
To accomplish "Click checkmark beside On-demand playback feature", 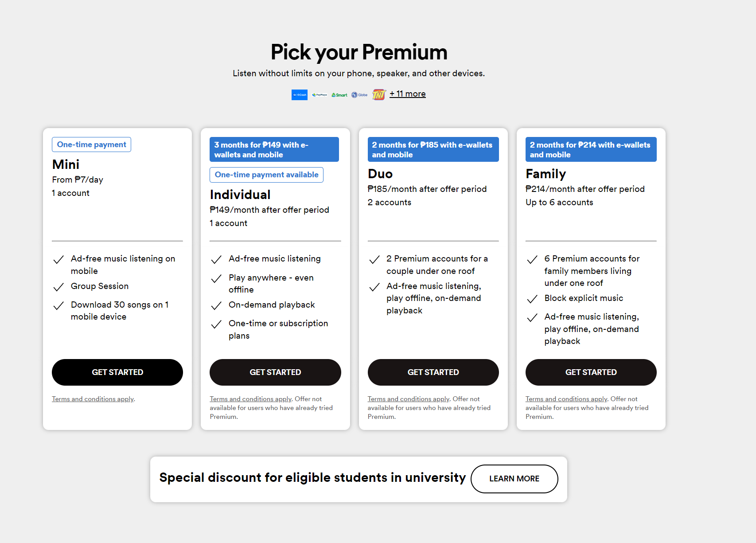I will pyautogui.click(x=216, y=306).
